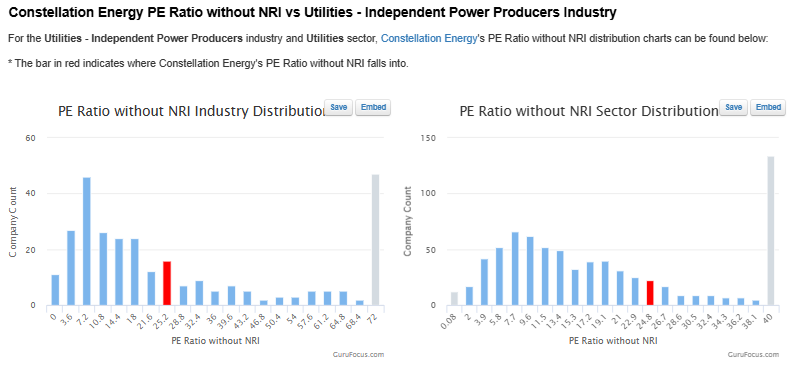The image size is (799, 369).
Task: Click the Sector chart bar at 17.2
Action: pyautogui.click(x=590, y=284)
